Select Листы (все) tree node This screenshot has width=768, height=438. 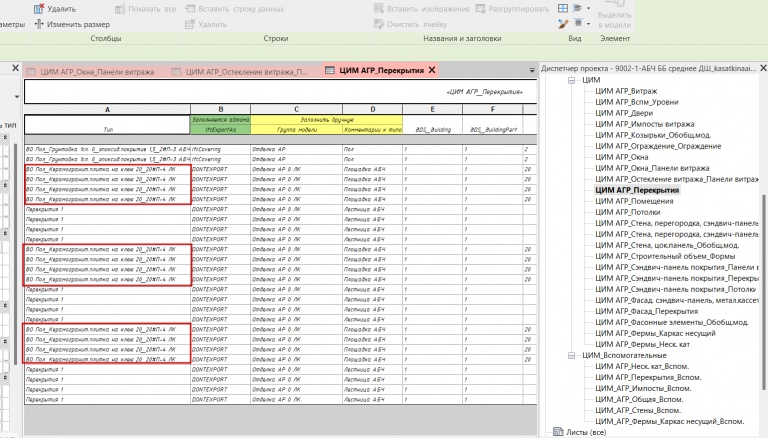coord(586,432)
